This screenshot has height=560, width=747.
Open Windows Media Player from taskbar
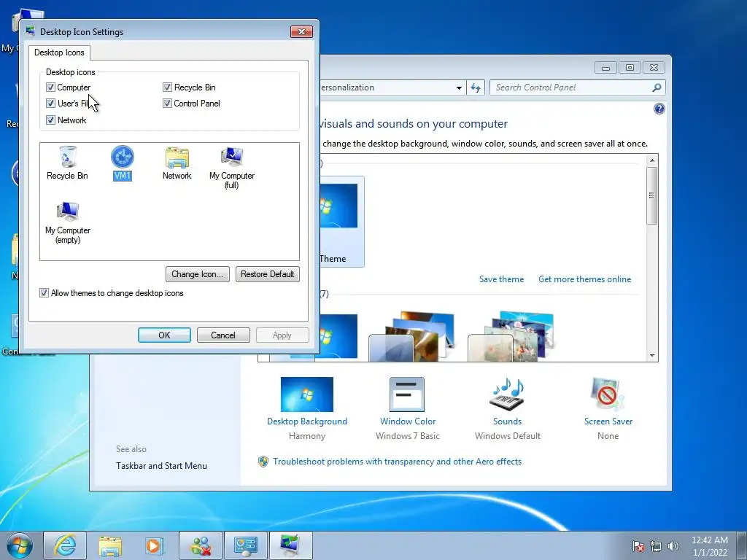coord(155,545)
